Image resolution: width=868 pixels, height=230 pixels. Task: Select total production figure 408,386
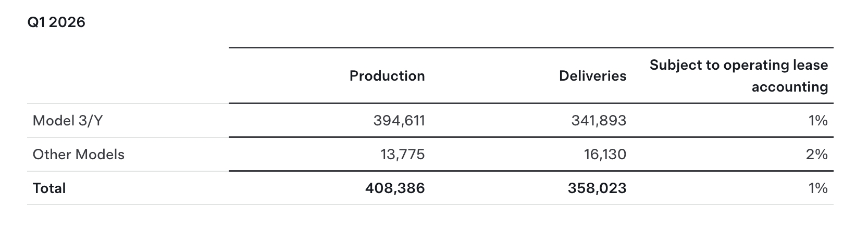point(395,188)
